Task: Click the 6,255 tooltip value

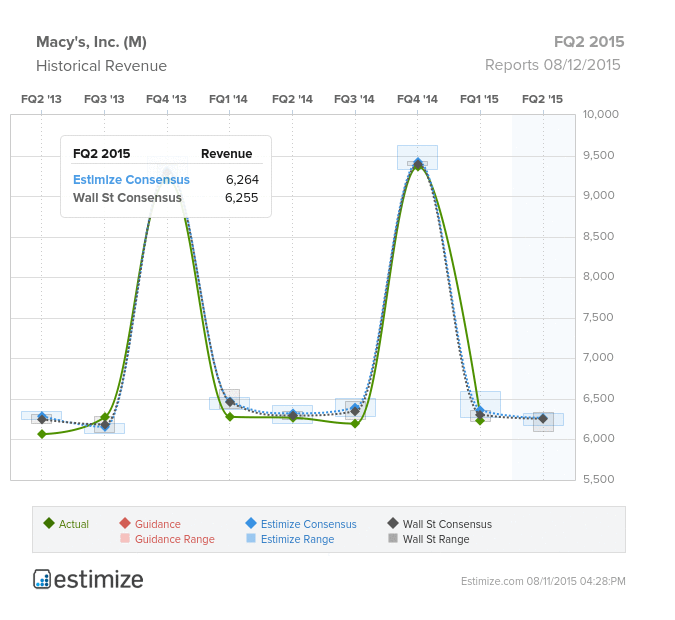Action: point(242,198)
